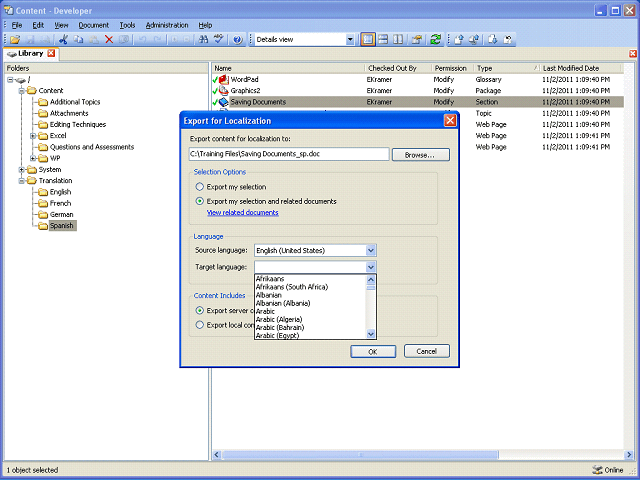Click the WordPad glossary icon in list
Image resolution: width=640 pixels, height=480 pixels.
coord(223,79)
